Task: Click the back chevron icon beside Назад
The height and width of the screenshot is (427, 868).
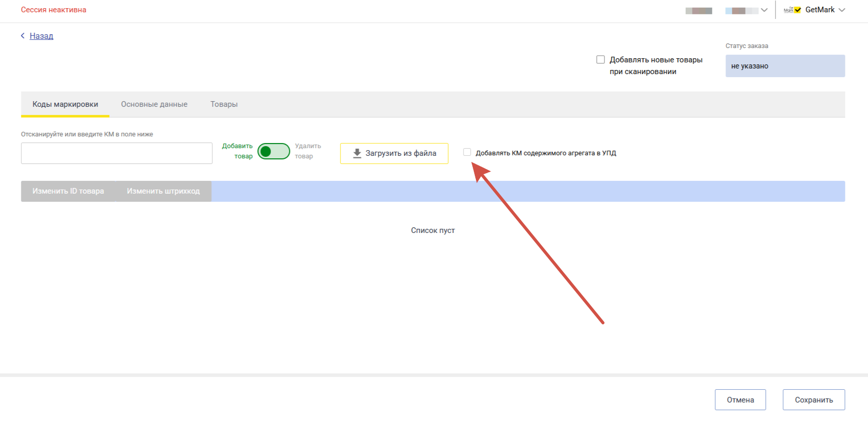Action: [22, 36]
